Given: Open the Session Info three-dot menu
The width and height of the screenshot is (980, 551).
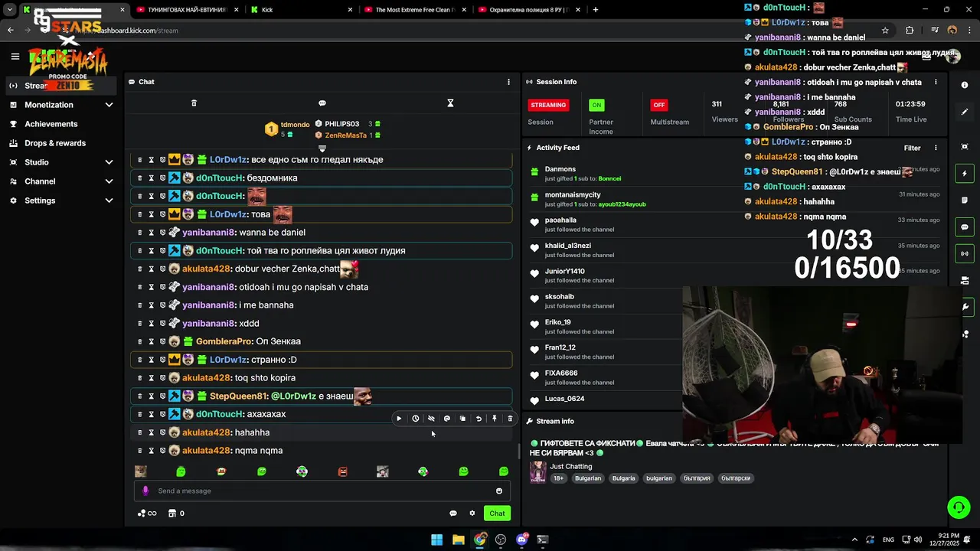Looking at the screenshot, I should (936, 82).
